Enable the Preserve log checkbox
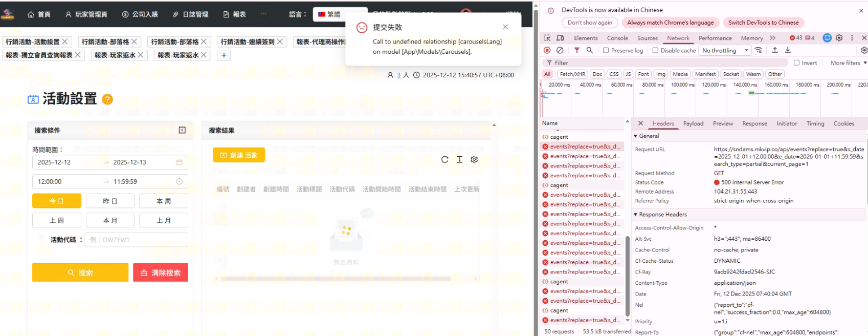This screenshot has width=868, height=336. pos(606,50)
